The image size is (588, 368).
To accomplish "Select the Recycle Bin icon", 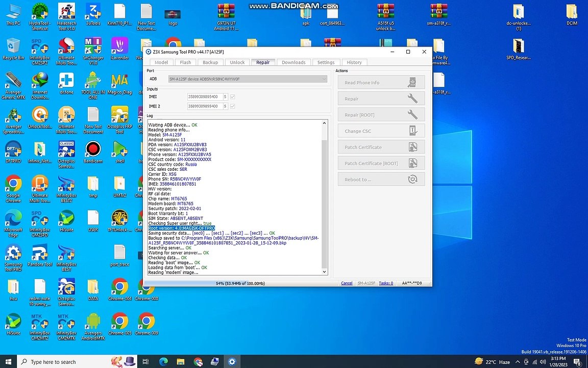I will [13, 49].
